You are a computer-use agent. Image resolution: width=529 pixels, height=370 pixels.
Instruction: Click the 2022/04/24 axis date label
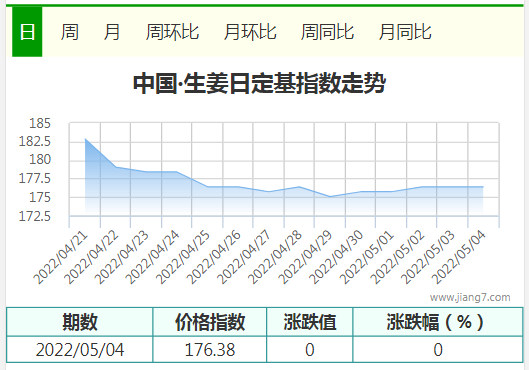tap(153, 258)
